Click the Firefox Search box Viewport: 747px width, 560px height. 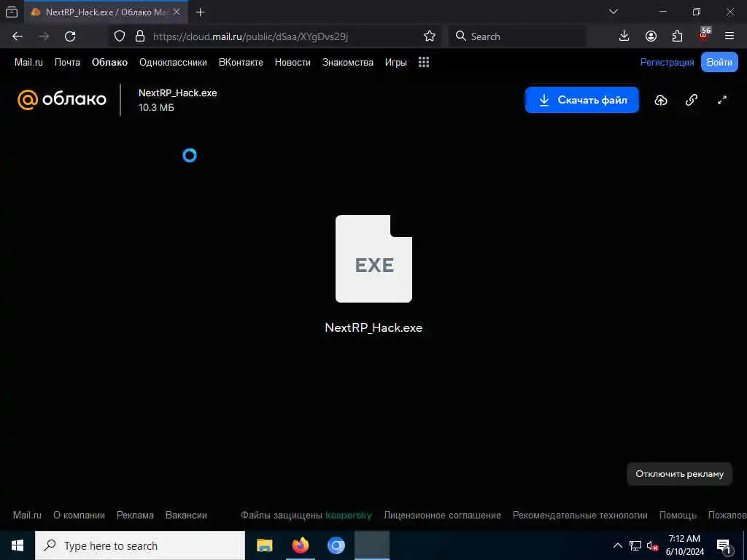click(x=517, y=36)
